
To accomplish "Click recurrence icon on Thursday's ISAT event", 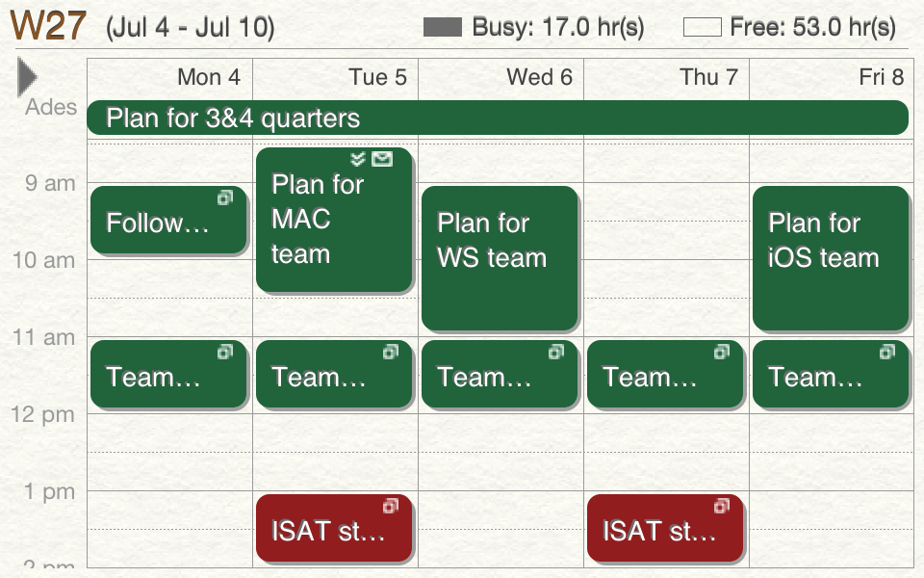I will click(722, 506).
